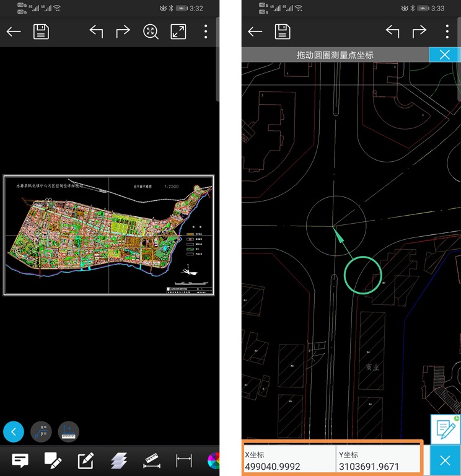Tap the x= y= coordinate query button
Image resolution: width=461 pixels, height=476 pixels.
click(x=42, y=431)
